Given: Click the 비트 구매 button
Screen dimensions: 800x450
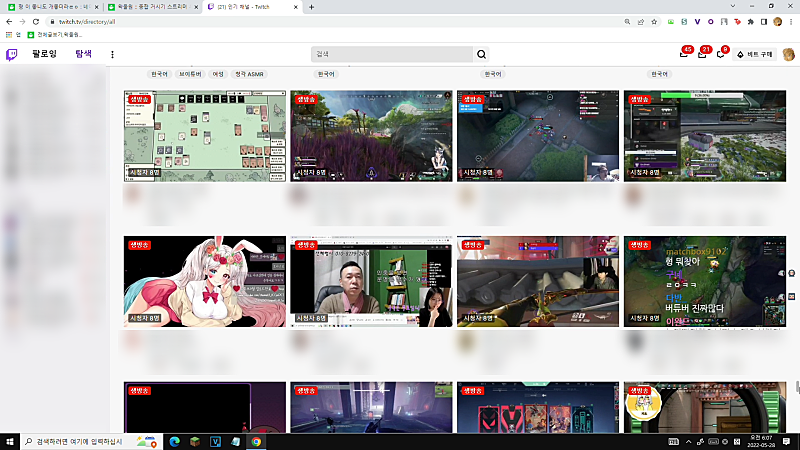Looking at the screenshot, I should click(756, 54).
